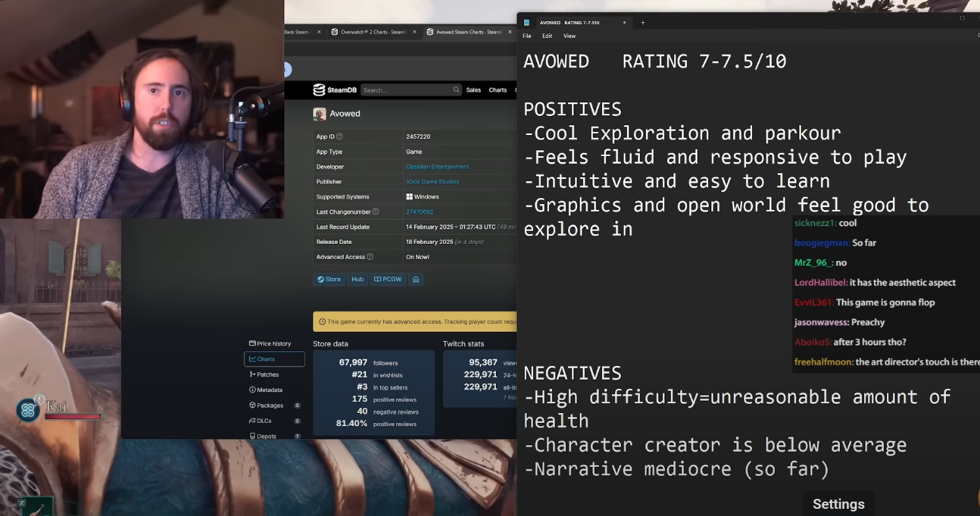Click the 81.40% positive reviews stat
980x516 pixels.
(377, 424)
